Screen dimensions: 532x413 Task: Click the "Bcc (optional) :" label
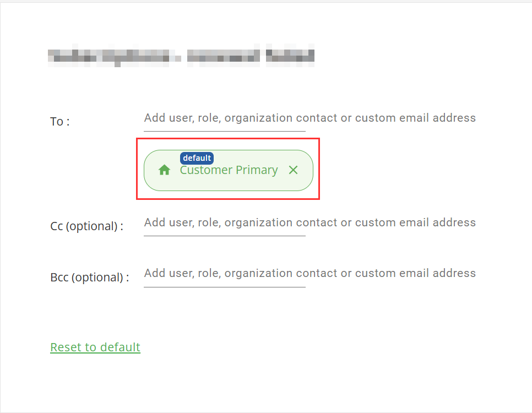pos(90,278)
